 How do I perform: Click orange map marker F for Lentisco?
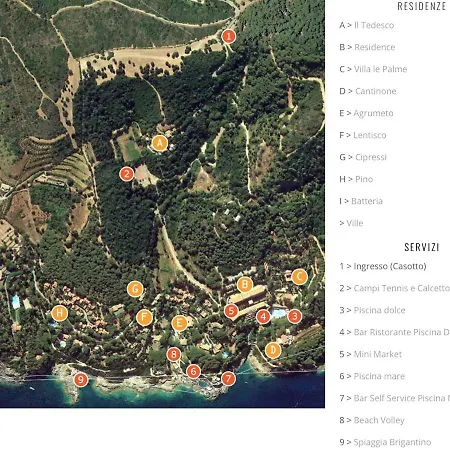[x=144, y=317]
